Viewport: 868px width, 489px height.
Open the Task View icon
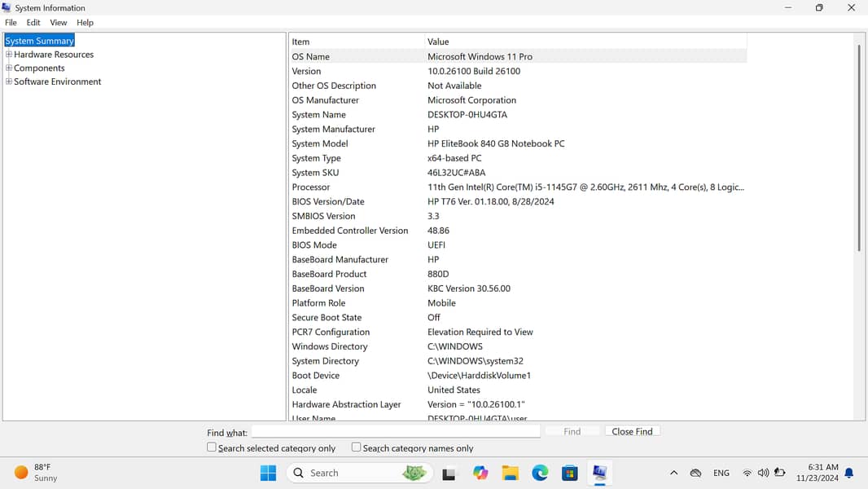click(x=449, y=474)
